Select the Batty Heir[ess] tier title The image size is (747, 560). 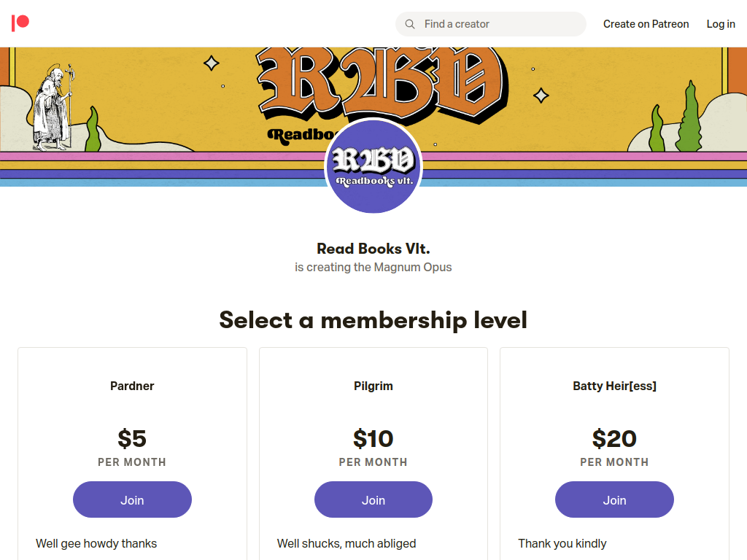pos(614,386)
